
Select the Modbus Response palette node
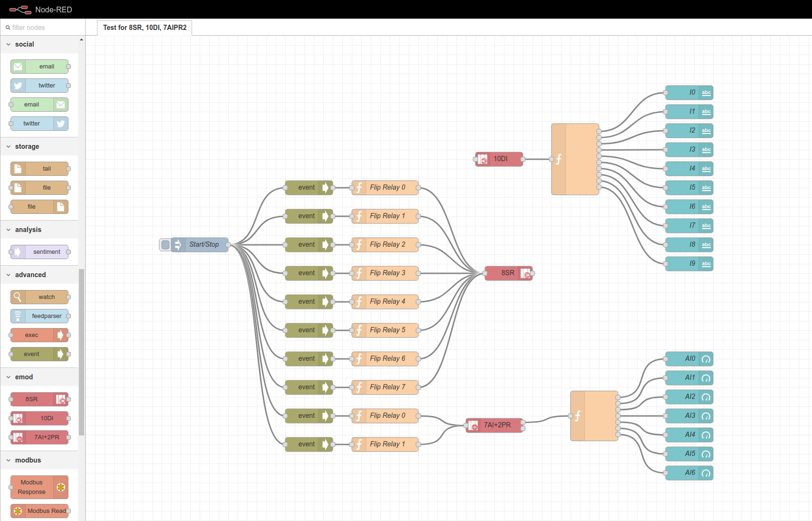tap(39, 487)
